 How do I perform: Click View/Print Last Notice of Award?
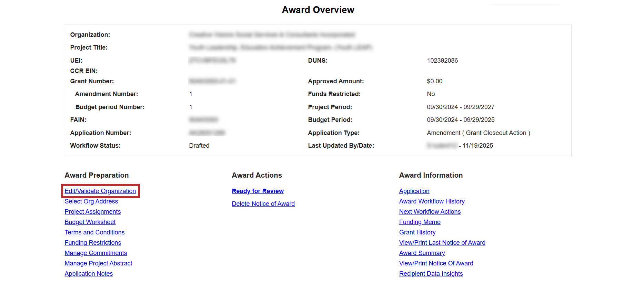[x=442, y=243]
